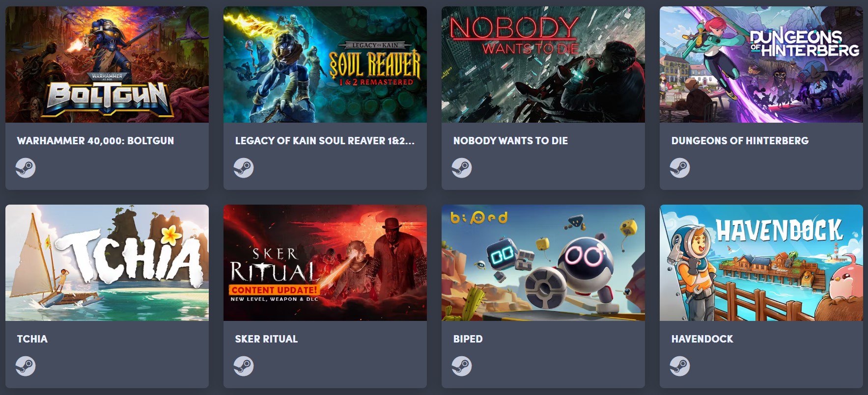
Task: Open the Havendock cover artwork
Action: [761, 263]
